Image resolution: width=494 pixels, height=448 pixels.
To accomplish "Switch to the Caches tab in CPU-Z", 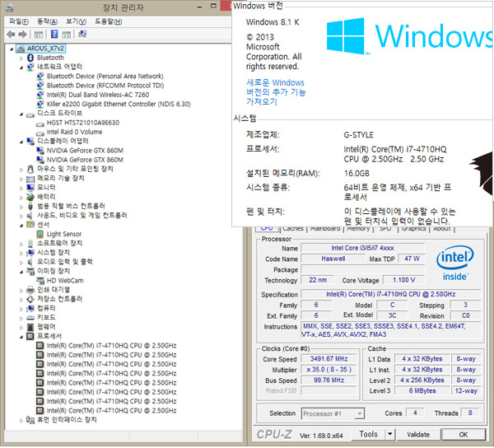I will (x=293, y=229).
